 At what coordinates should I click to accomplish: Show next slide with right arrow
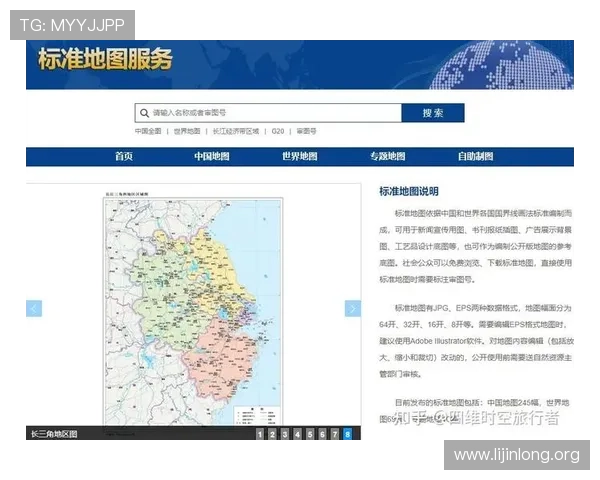[x=353, y=309]
